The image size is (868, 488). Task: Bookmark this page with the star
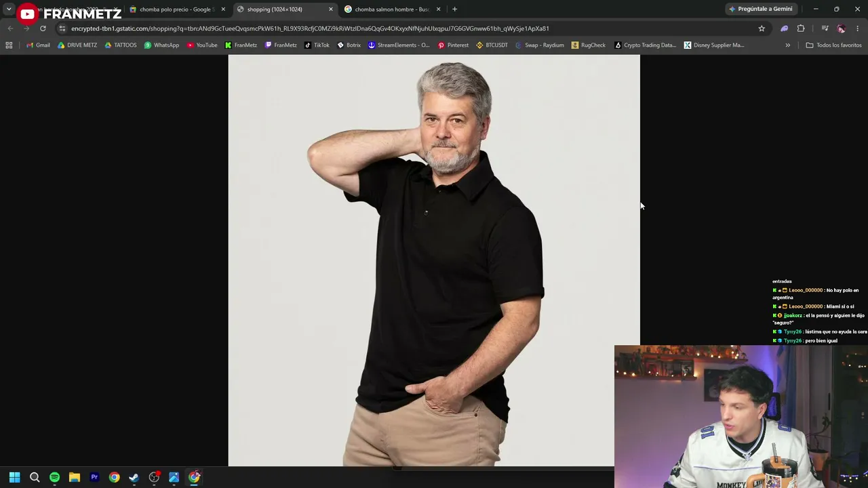point(762,28)
